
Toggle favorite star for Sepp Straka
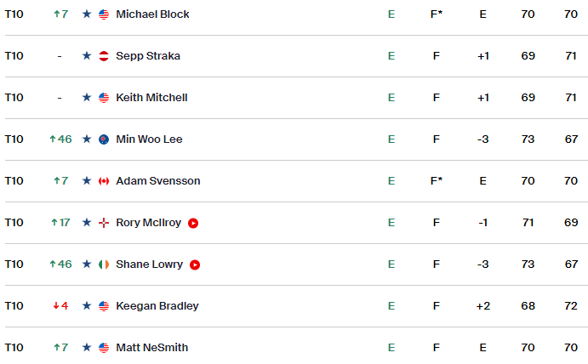click(87, 56)
